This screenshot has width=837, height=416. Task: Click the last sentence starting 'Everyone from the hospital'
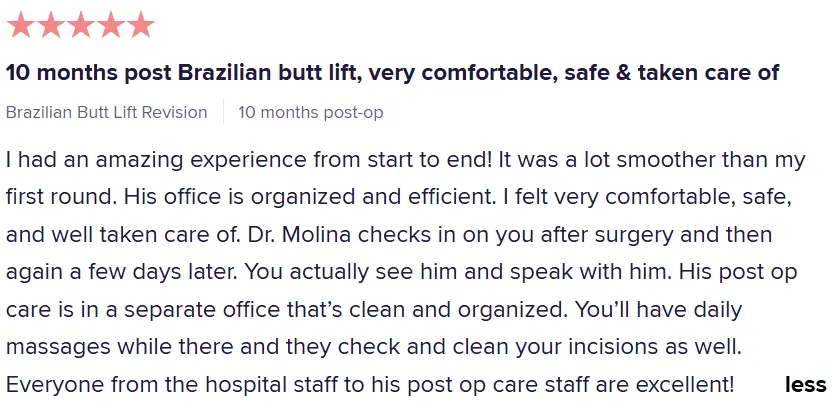pos(370,384)
